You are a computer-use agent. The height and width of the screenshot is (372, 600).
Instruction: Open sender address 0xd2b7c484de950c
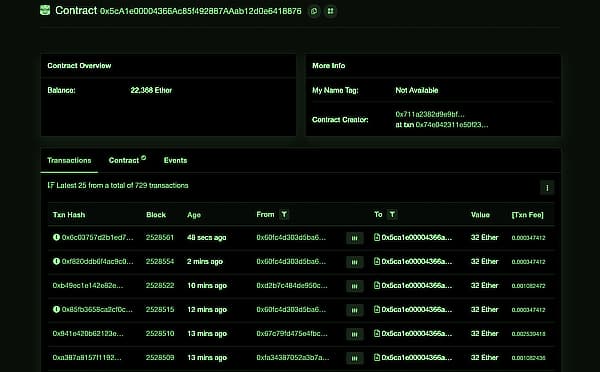pos(292,286)
